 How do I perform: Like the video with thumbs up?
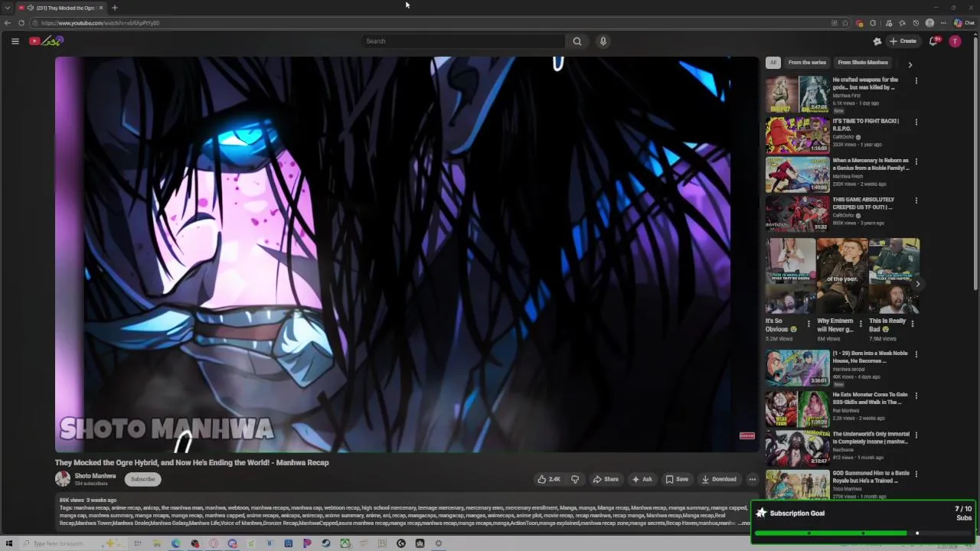point(549,479)
